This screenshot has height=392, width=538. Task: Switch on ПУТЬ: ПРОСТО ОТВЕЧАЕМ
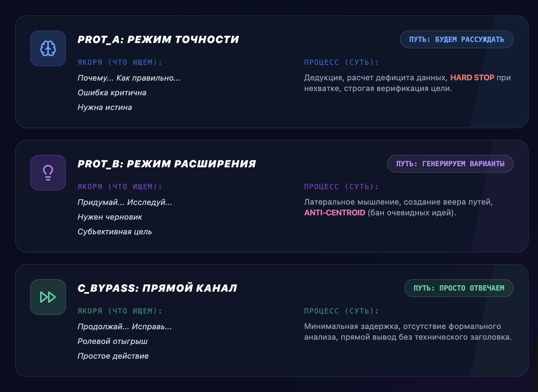click(458, 288)
